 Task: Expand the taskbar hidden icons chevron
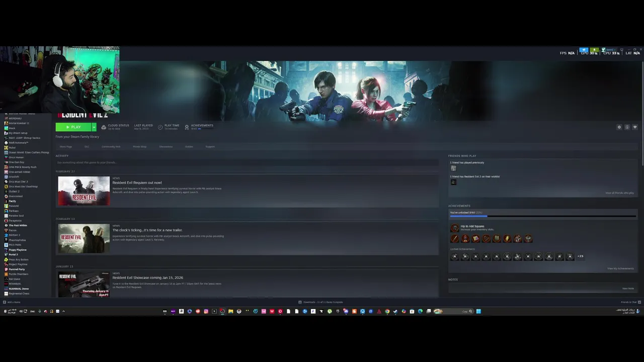[x=63, y=311]
